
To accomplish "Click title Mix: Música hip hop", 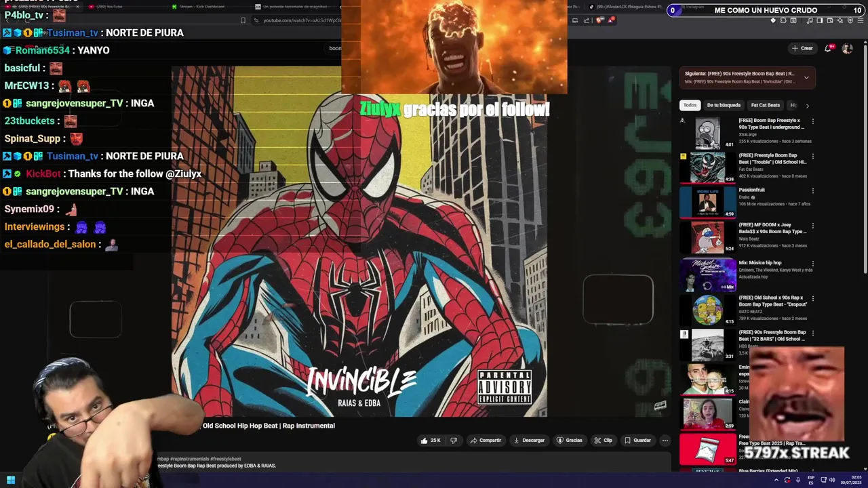I will coord(760,262).
